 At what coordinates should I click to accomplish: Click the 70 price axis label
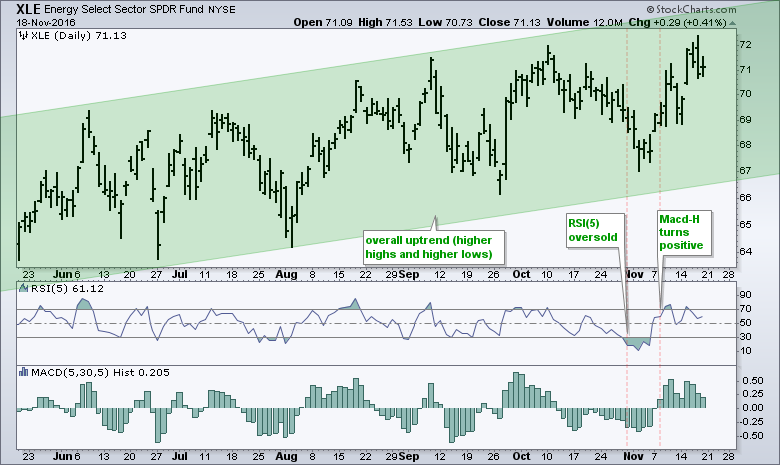[x=745, y=94]
